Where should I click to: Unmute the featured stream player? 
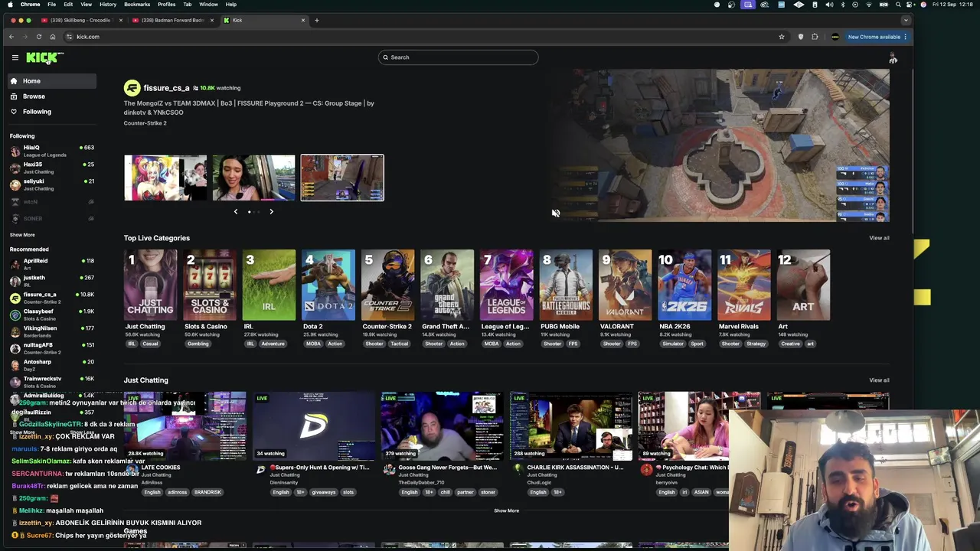tap(556, 214)
